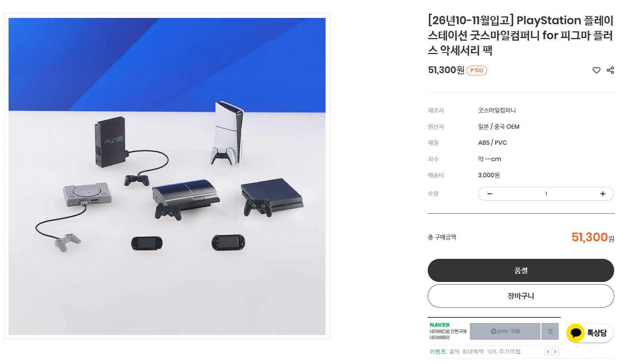Click the P 510 points badge

(x=477, y=70)
